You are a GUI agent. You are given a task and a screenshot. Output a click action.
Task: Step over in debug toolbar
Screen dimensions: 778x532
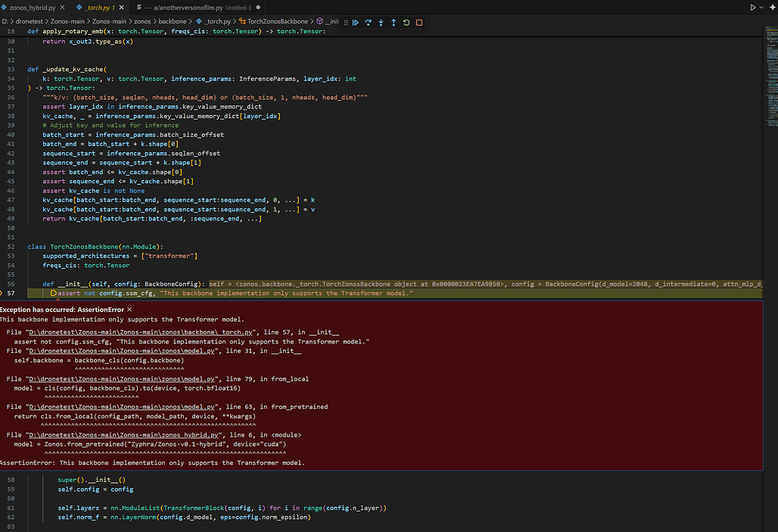pos(368,23)
